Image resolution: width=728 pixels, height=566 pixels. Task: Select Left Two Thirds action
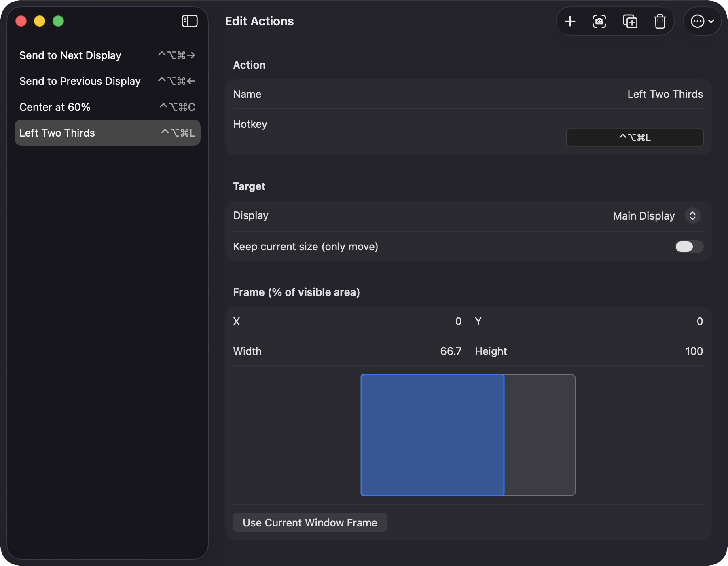(108, 133)
